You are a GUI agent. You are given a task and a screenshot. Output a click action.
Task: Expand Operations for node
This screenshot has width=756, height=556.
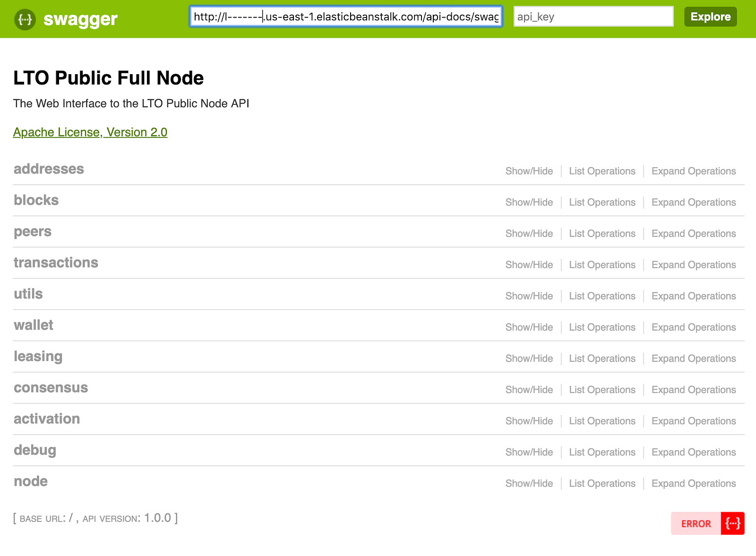693,483
